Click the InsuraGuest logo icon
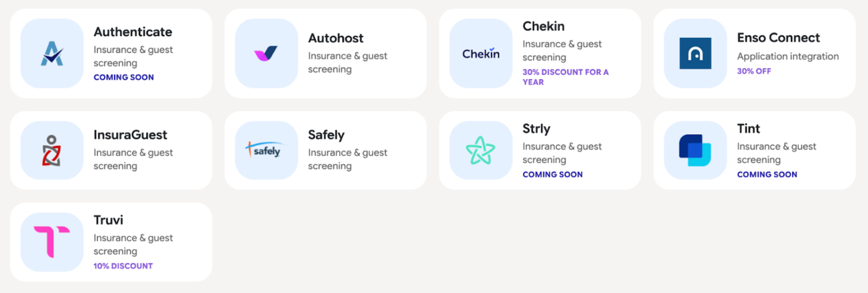The image size is (868, 293). tap(52, 150)
